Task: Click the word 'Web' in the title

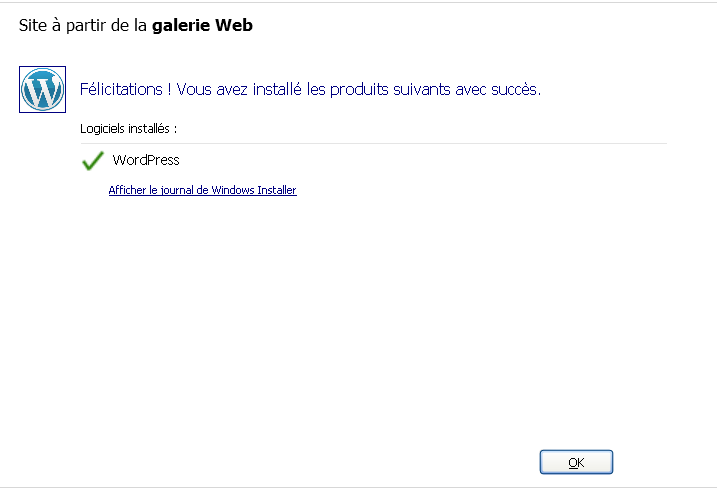Action: click(235, 26)
